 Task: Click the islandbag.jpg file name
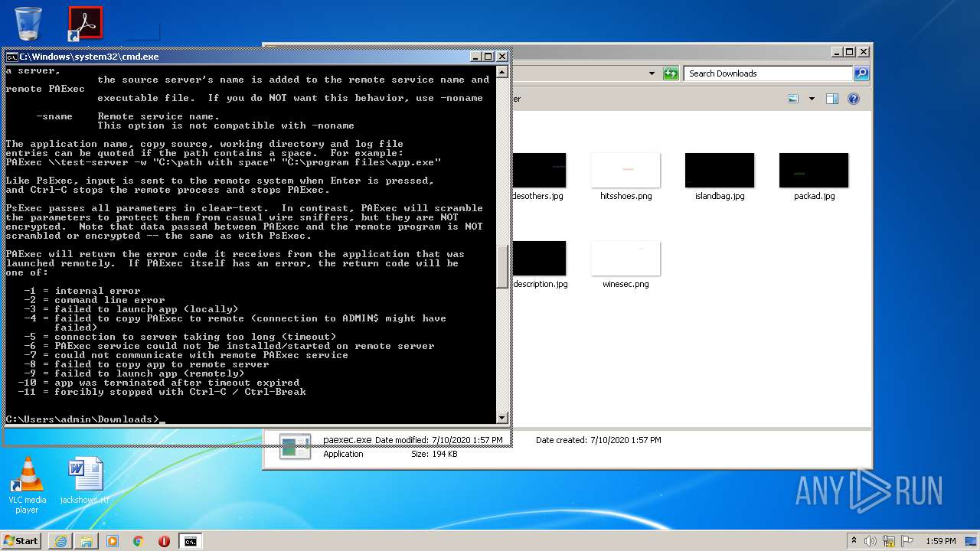(720, 196)
